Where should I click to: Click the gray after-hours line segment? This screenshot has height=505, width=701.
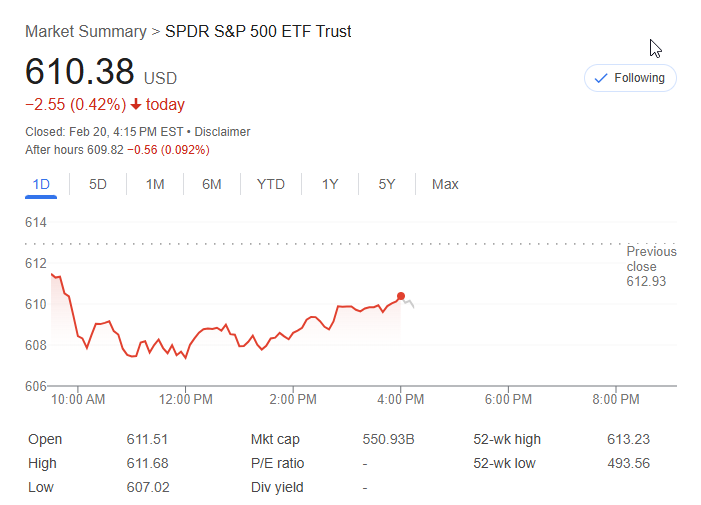pos(409,303)
